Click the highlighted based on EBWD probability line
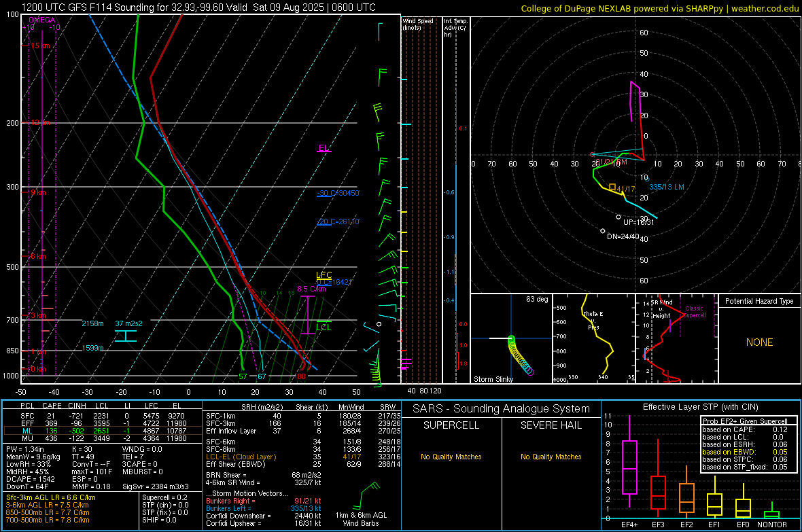The height and width of the screenshot is (532, 802). pos(745,453)
